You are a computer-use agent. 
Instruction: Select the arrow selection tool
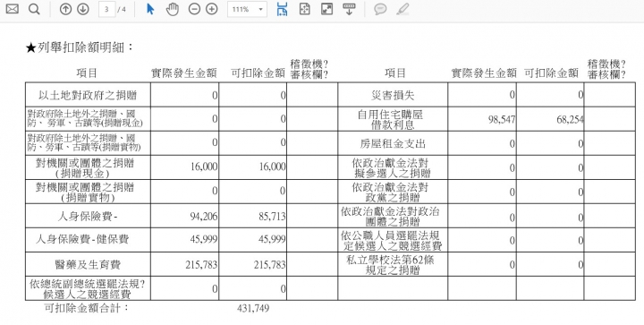[151, 9]
